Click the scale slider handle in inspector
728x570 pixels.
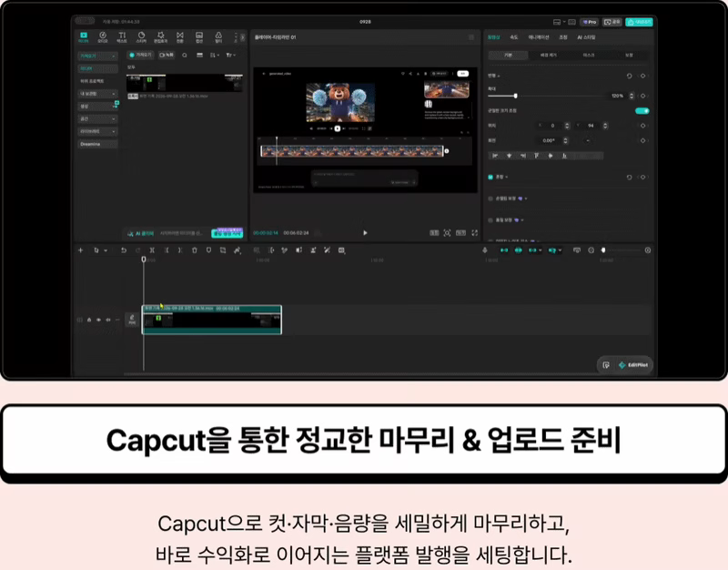click(515, 96)
